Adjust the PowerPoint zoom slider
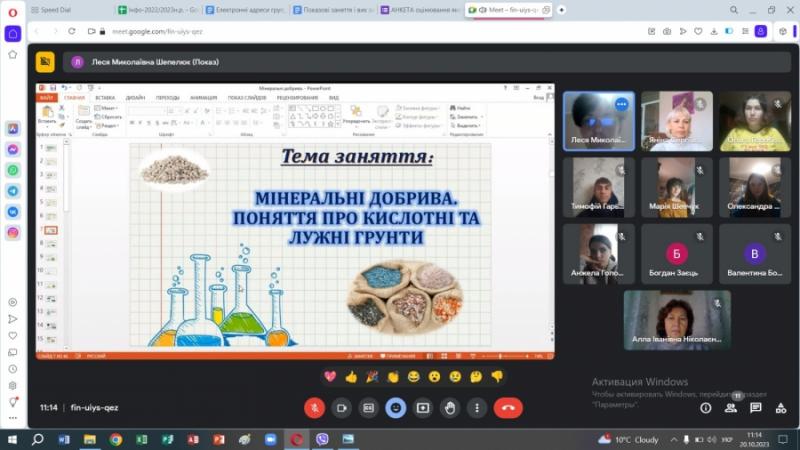The image size is (800, 450). pos(500,356)
